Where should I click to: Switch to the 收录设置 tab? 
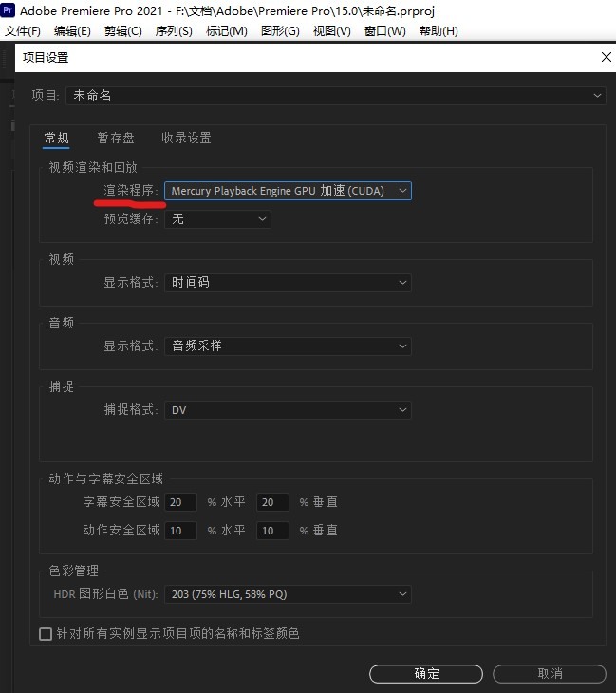point(186,139)
